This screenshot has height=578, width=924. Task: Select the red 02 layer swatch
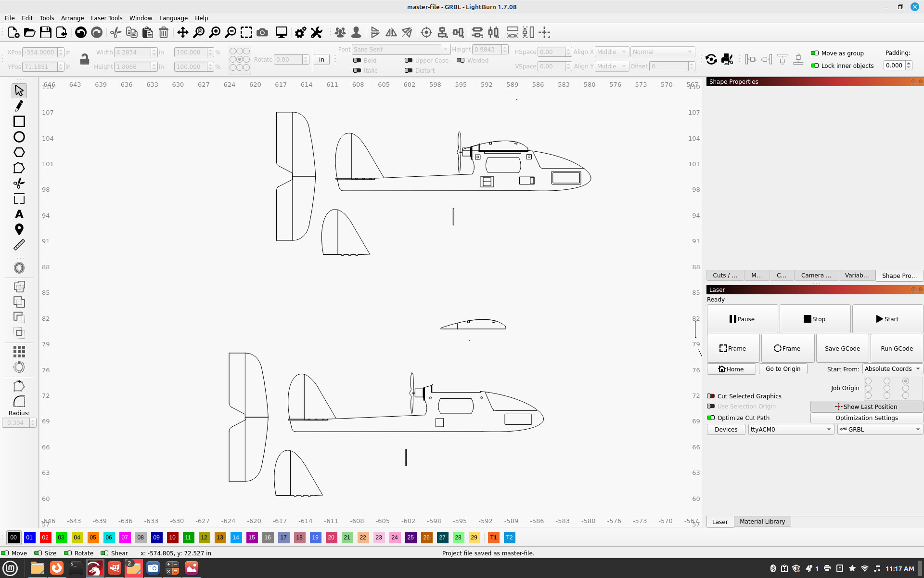coord(45,537)
